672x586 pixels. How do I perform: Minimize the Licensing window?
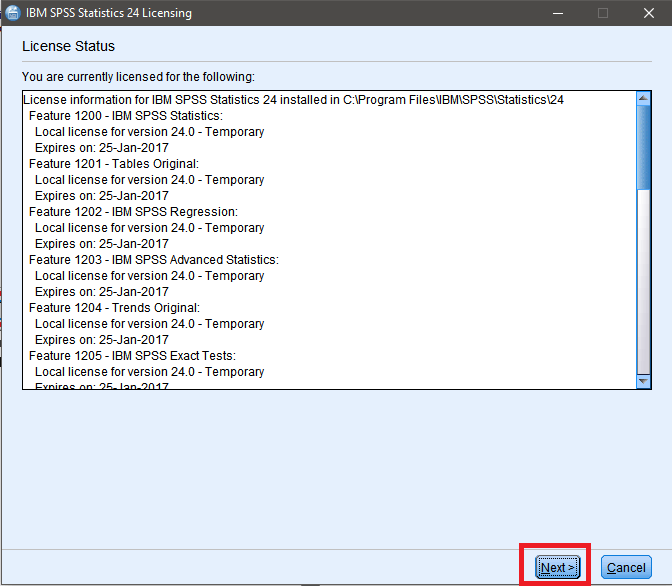pyautogui.click(x=558, y=13)
